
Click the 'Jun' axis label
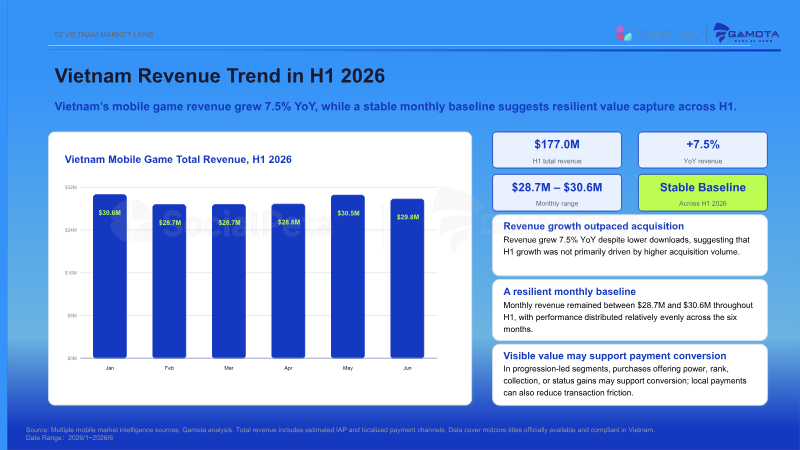tap(407, 368)
